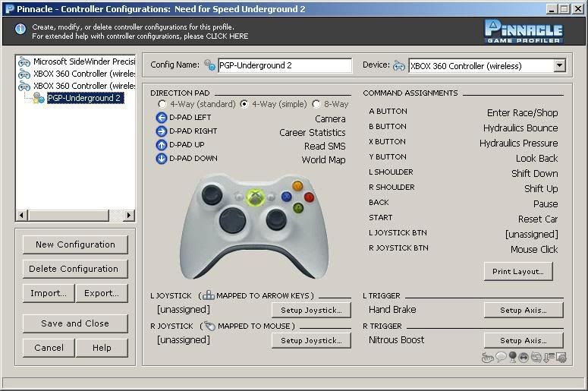The height and width of the screenshot is (391, 588).
Task: Select 4-Way (standard) radio option
Action: pos(197,104)
